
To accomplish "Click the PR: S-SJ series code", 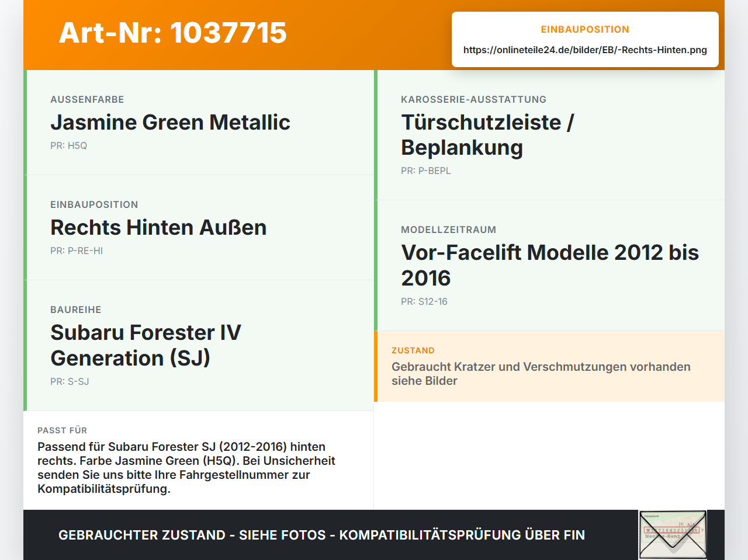I will (70, 381).
